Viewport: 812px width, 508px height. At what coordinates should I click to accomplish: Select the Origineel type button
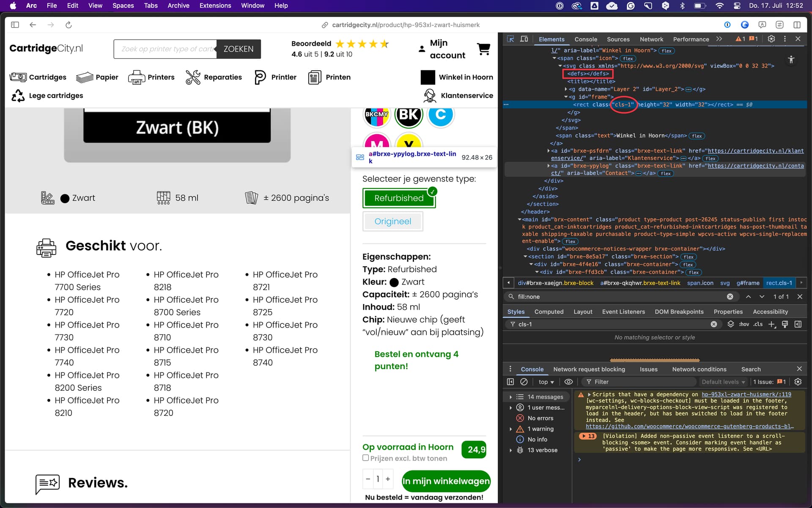click(x=392, y=221)
